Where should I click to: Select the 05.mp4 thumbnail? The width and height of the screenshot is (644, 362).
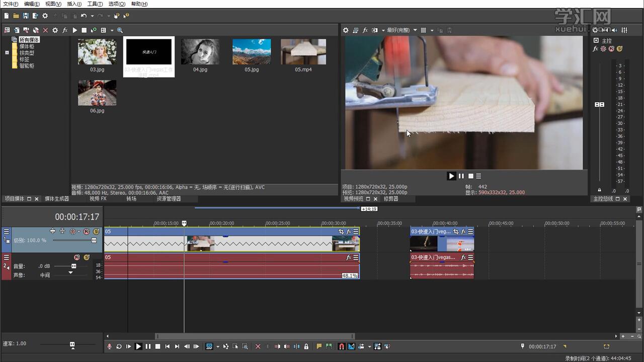[303, 52]
